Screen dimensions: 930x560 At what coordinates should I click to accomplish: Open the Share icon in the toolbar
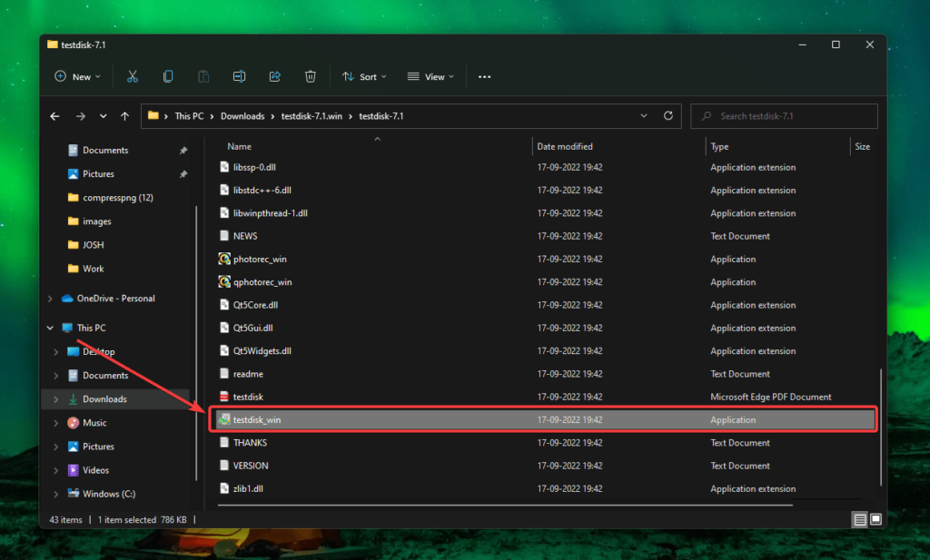pyautogui.click(x=274, y=76)
